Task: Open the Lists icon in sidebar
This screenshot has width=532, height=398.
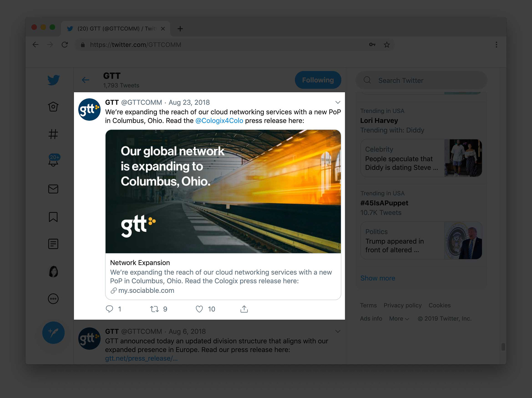Action: point(53,244)
